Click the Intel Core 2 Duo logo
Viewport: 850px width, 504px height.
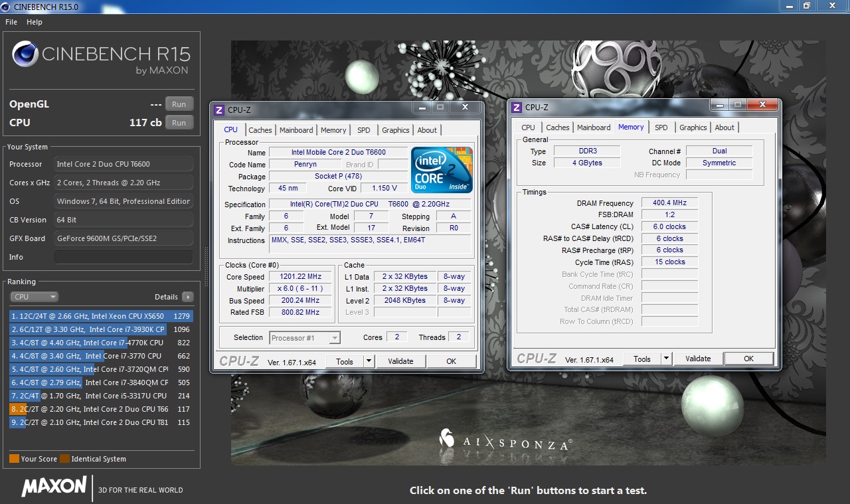pyautogui.click(x=442, y=170)
